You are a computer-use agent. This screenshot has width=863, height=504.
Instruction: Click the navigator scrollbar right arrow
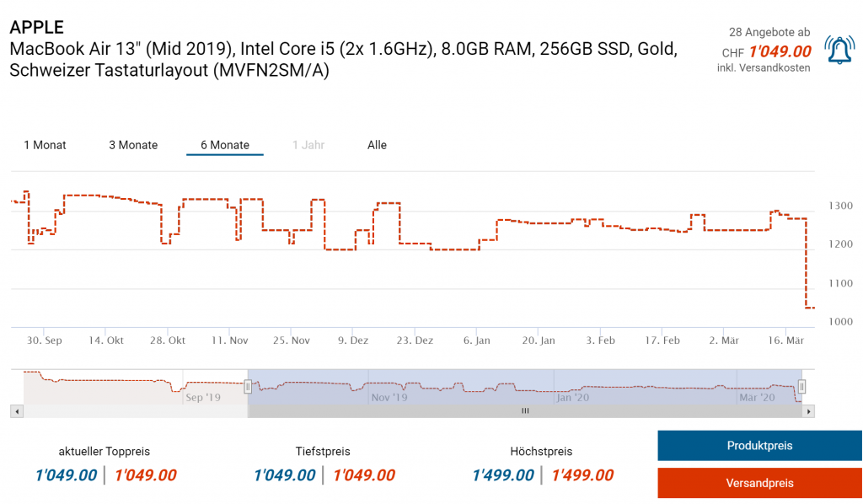pos(808,411)
